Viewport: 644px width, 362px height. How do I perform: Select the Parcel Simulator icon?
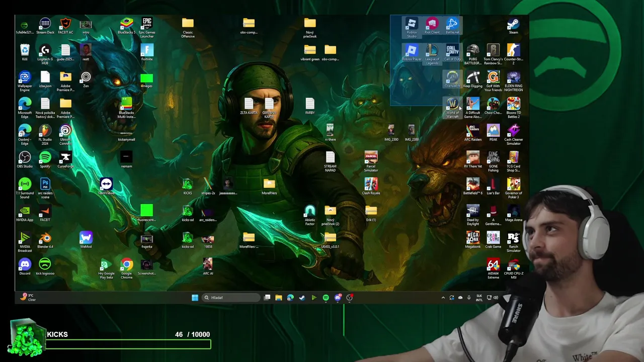point(371,162)
